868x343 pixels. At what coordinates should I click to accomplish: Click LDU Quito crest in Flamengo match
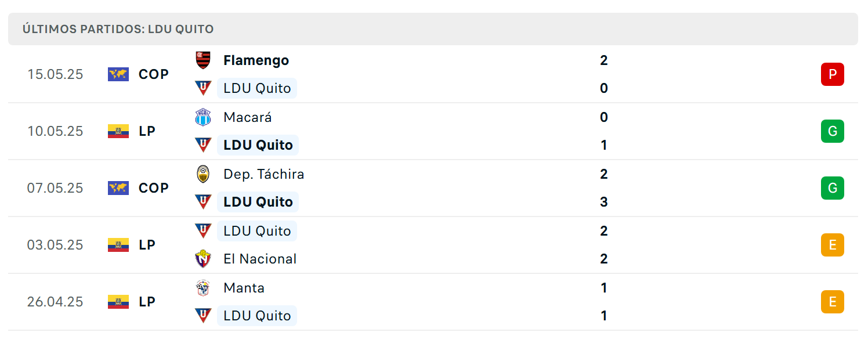(x=203, y=88)
